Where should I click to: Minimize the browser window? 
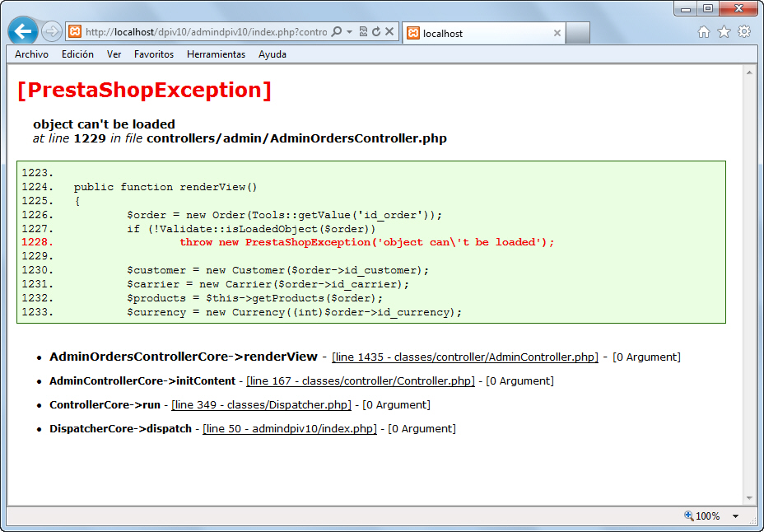686,8
